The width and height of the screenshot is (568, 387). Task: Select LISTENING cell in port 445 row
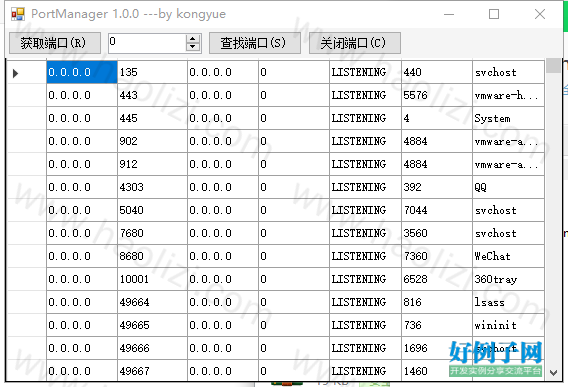pyautogui.click(x=366, y=118)
